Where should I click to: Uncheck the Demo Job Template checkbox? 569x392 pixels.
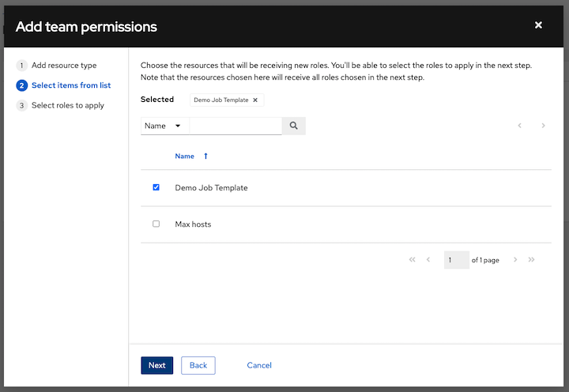point(156,187)
